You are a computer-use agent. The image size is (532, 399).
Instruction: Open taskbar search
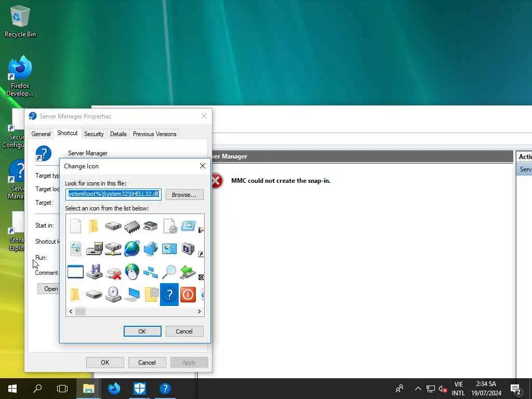point(37,389)
